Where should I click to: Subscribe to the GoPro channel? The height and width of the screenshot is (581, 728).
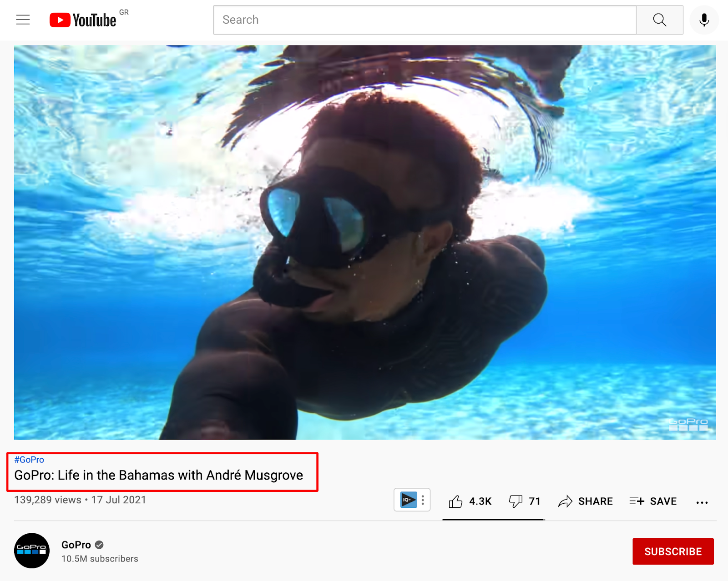[x=673, y=551]
